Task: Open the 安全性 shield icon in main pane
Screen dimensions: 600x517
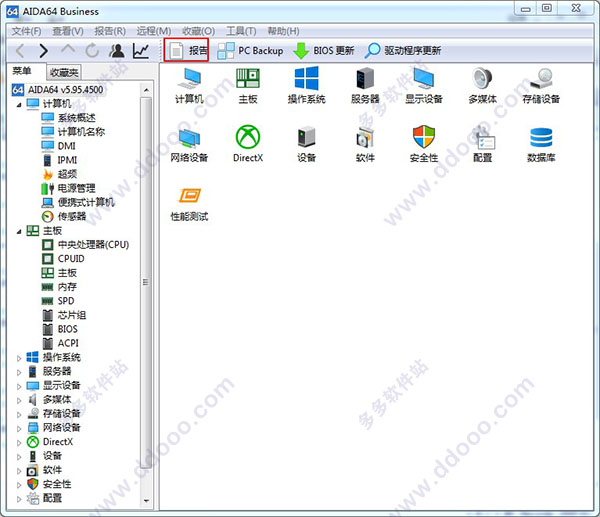Action: (x=424, y=144)
